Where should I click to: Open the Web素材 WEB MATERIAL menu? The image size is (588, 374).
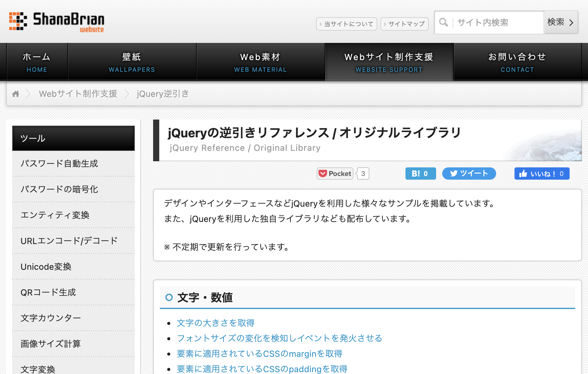[x=260, y=62]
